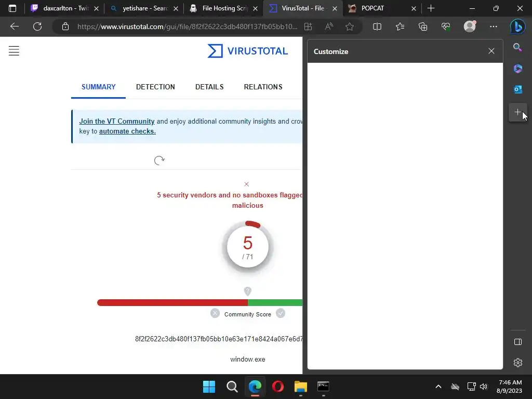
Task: Open the browser profile avatar
Action: (x=470, y=26)
